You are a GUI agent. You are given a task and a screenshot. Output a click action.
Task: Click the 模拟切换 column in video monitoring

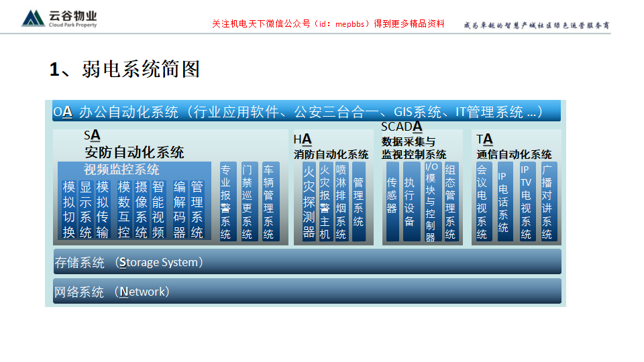(x=68, y=208)
